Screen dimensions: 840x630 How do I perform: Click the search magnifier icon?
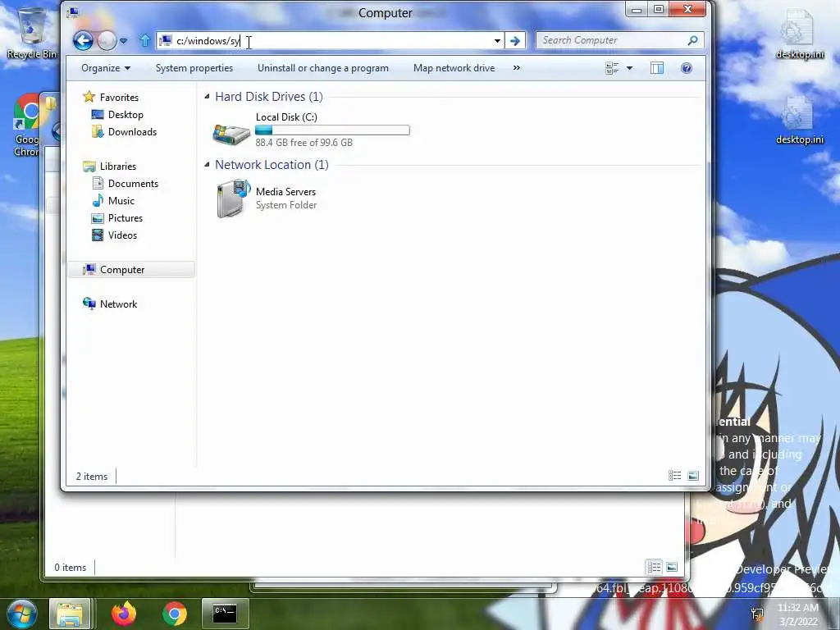[x=692, y=40]
